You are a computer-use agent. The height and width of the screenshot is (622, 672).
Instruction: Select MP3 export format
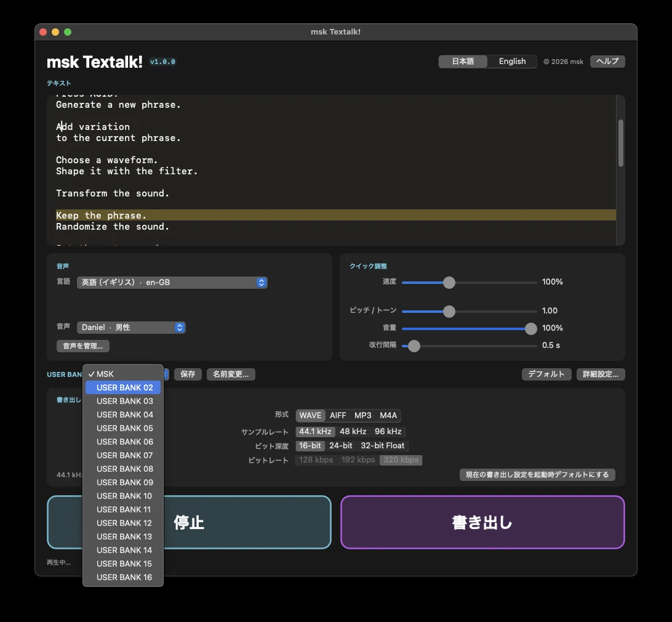tap(362, 415)
